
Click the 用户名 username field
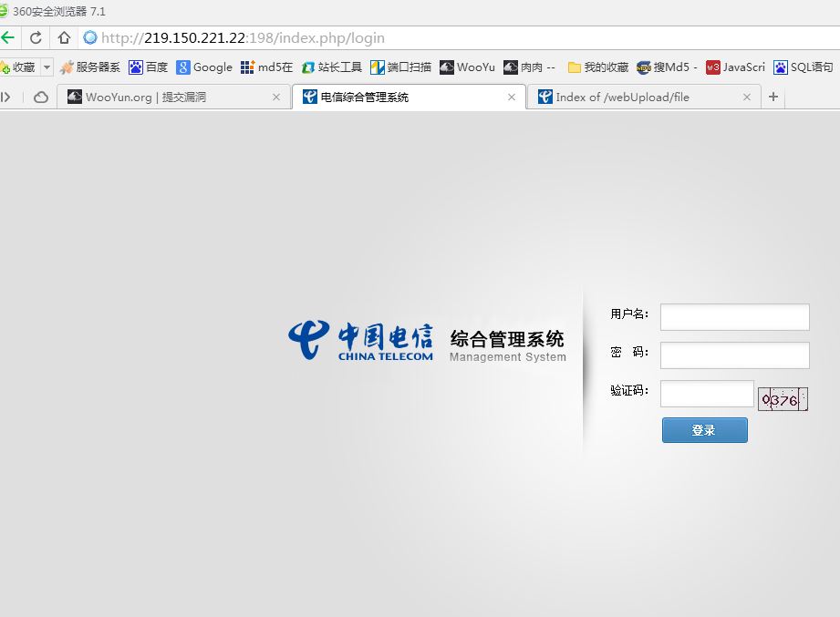click(x=734, y=317)
